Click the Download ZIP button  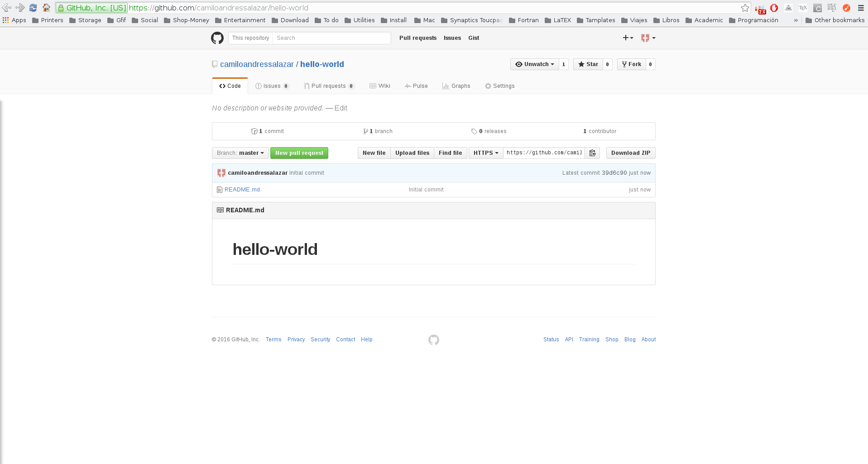(631, 153)
